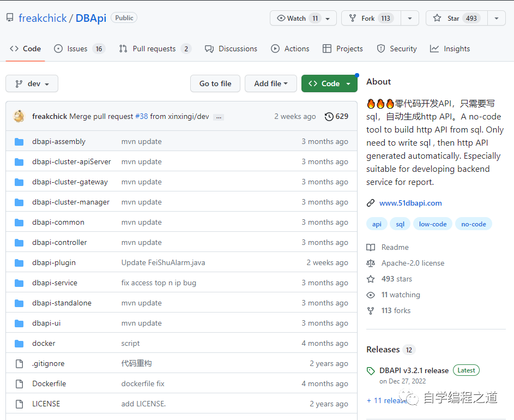514x420 pixels.
Task: Open the Pull requests tab
Action: (154, 49)
